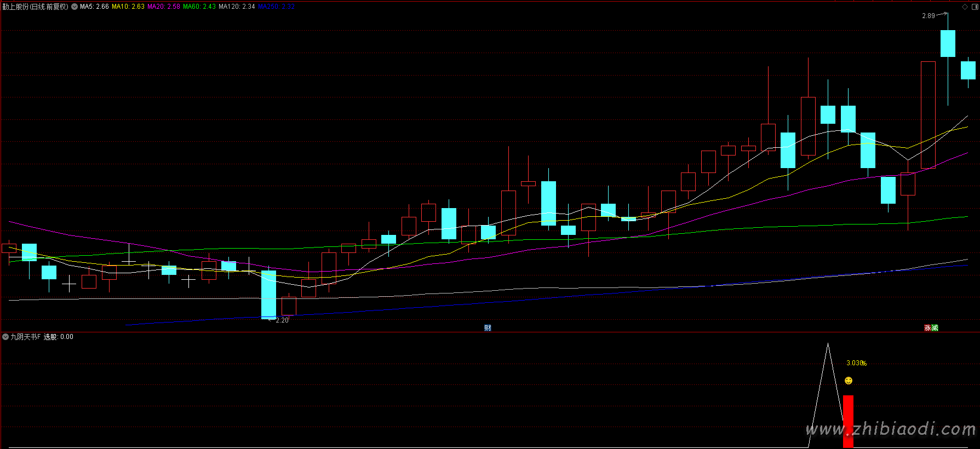This screenshot has height=449, width=980.
Task: Click the blue 财 event marker
Action: pos(488,328)
